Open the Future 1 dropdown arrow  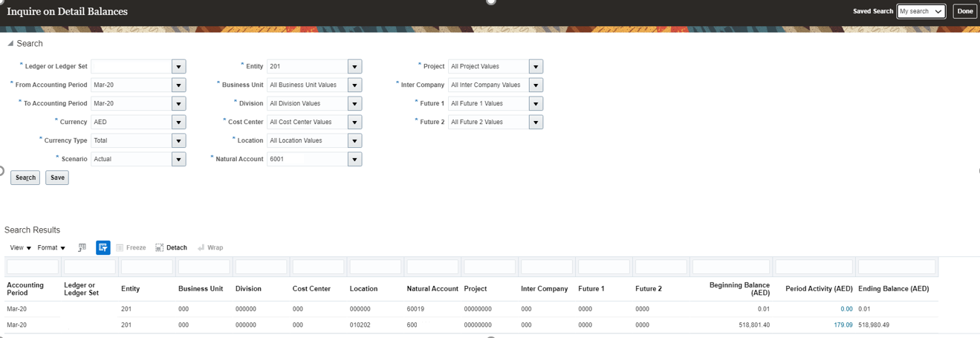(x=536, y=103)
